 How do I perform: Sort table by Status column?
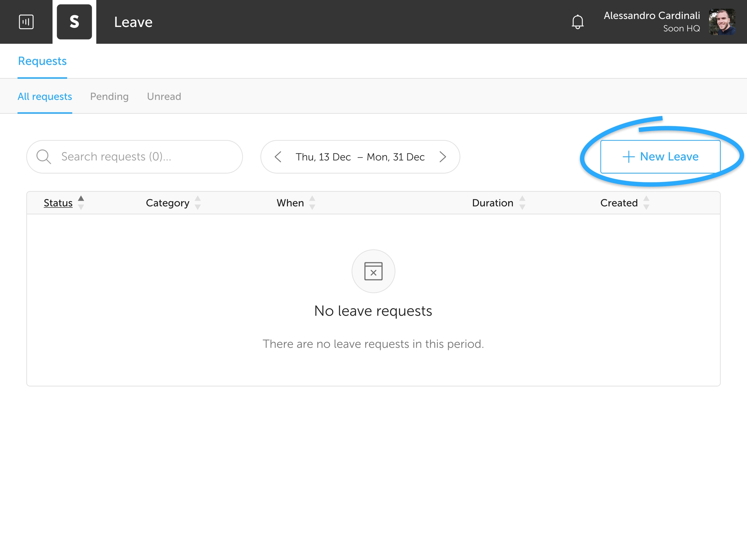click(x=58, y=203)
